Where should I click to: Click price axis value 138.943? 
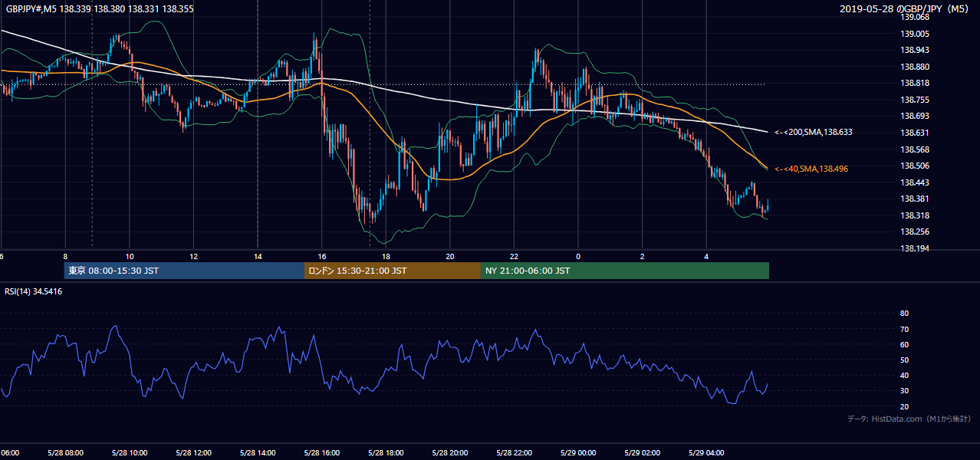(x=915, y=50)
